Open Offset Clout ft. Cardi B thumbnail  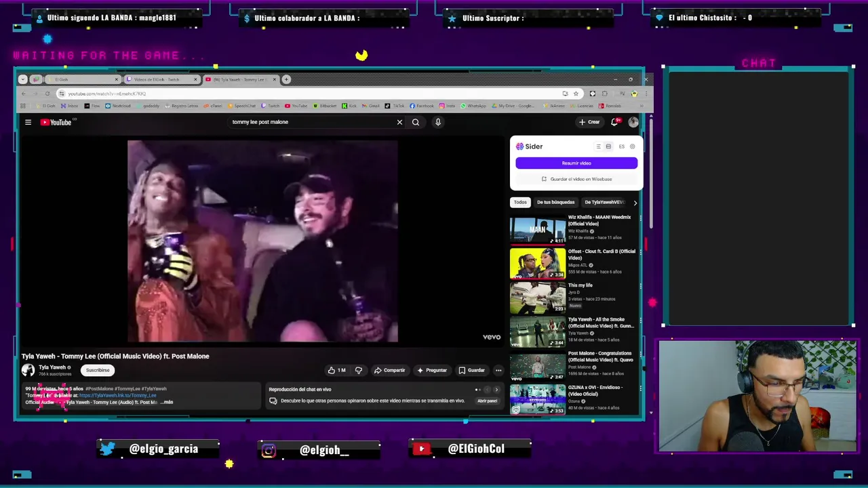[x=538, y=264]
